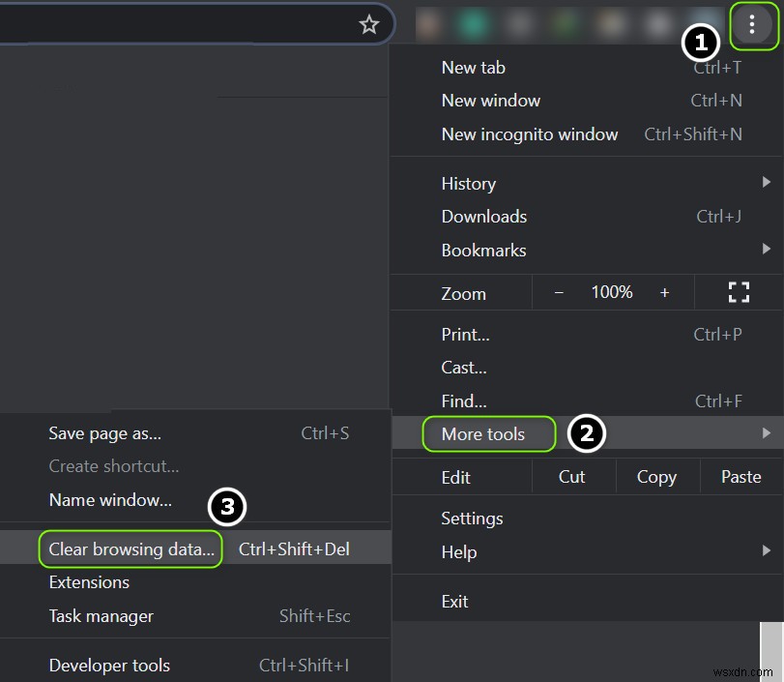This screenshot has height=682, width=784.
Task: Open New incognito window
Action: [x=586, y=134]
